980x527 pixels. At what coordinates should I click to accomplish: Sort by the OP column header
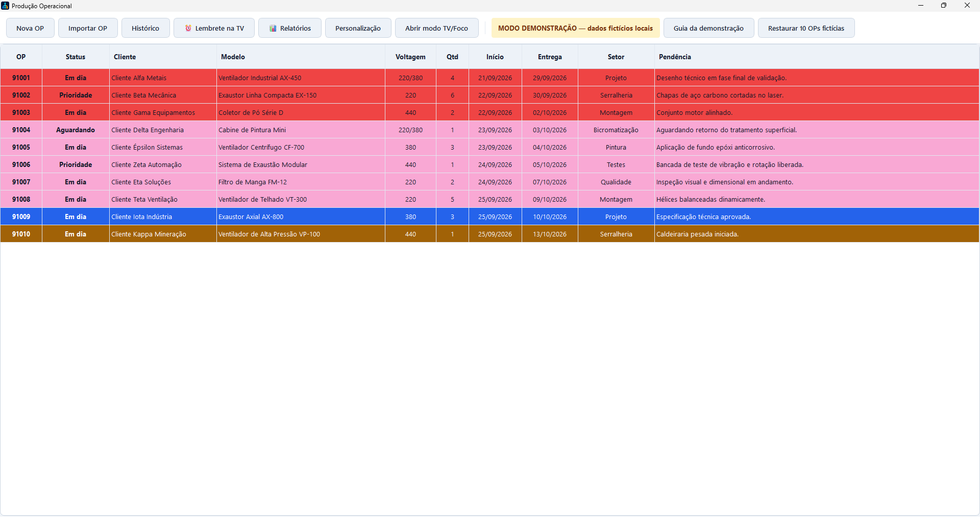[x=21, y=57]
